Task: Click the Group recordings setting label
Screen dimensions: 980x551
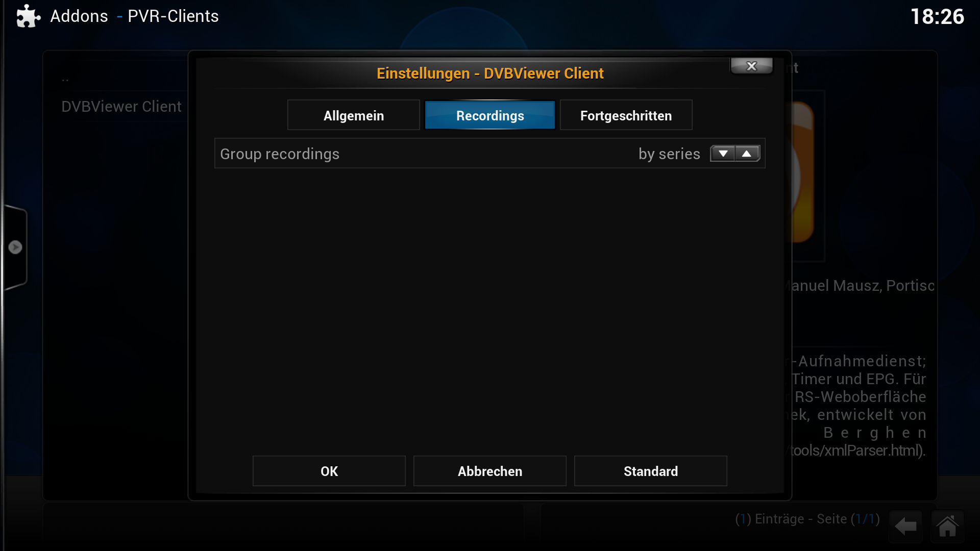Action: click(x=280, y=154)
